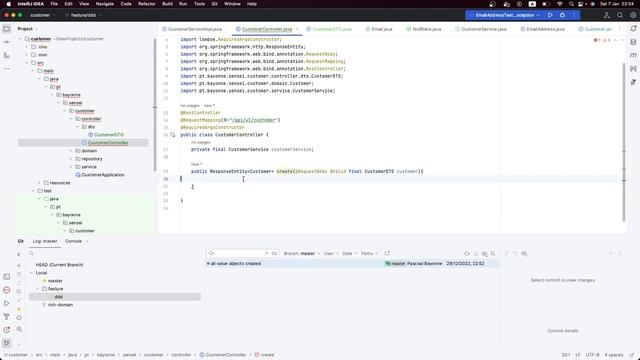Switch to NotBlank.java editor tab

click(x=424, y=29)
